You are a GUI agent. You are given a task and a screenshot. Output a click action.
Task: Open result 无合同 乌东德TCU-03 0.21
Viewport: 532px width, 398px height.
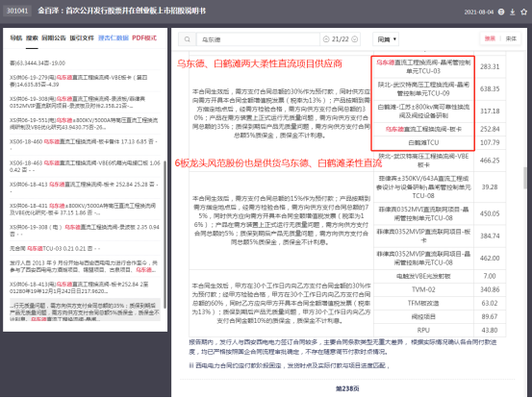(85, 248)
